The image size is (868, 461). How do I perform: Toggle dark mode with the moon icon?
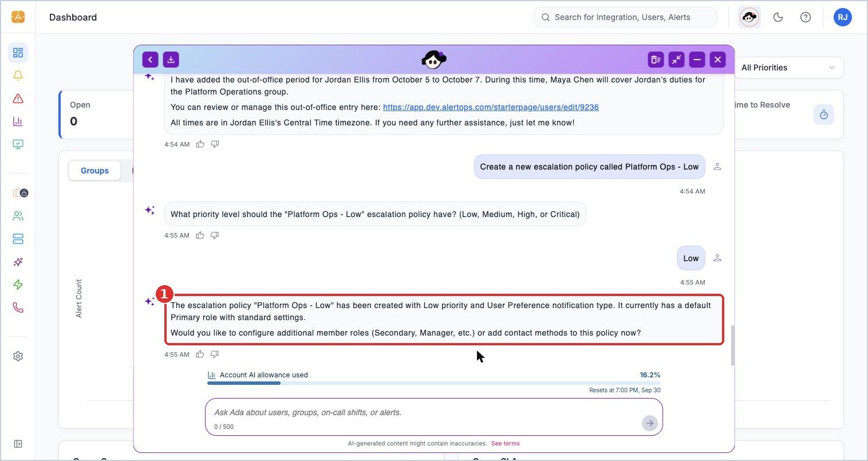tap(778, 17)
